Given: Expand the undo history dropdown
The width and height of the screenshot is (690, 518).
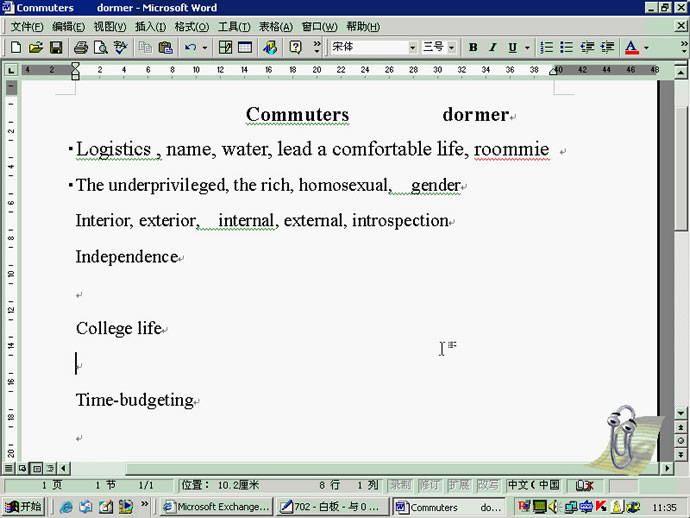Looking at the screenshot, I should pyautogui.click(x=205, y=48).
